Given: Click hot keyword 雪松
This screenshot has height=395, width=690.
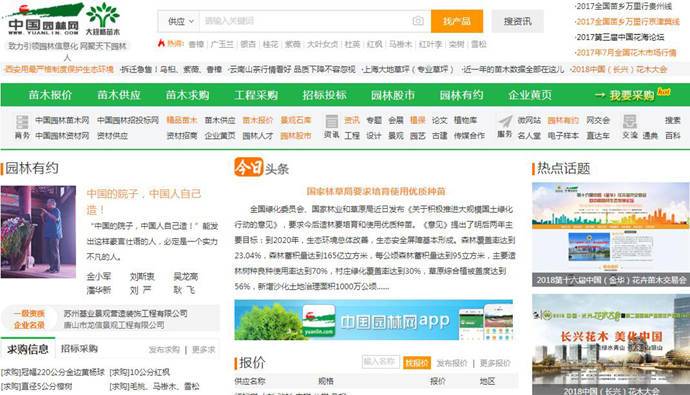Looking at the screenshot, I should [479, 44].
